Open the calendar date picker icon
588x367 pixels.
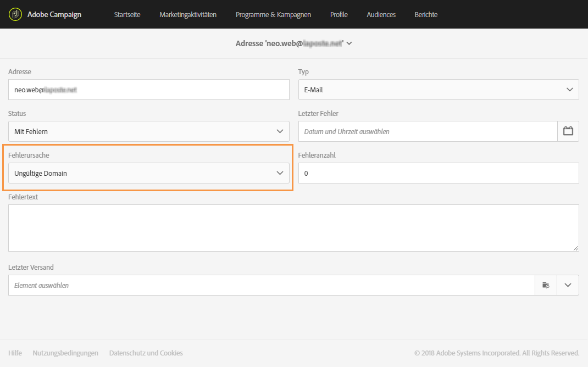click(x=568, y=131)
